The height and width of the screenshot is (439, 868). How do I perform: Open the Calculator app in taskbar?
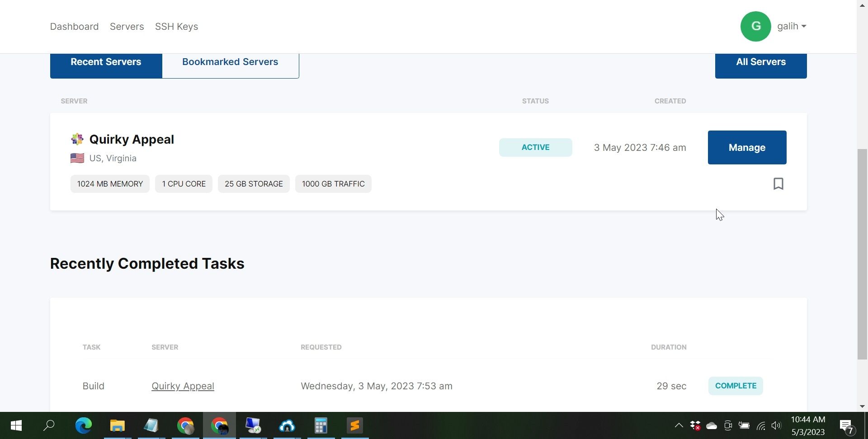[x=321, y=425]
